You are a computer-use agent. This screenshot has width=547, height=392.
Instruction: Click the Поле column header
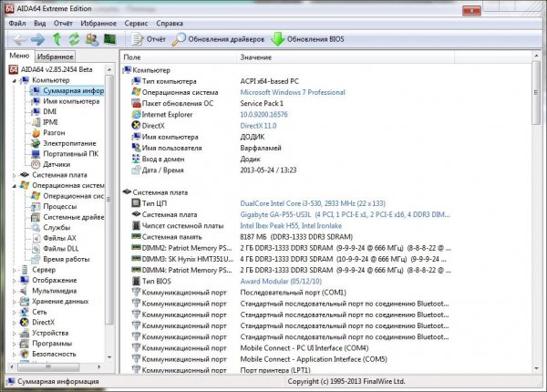179,57
